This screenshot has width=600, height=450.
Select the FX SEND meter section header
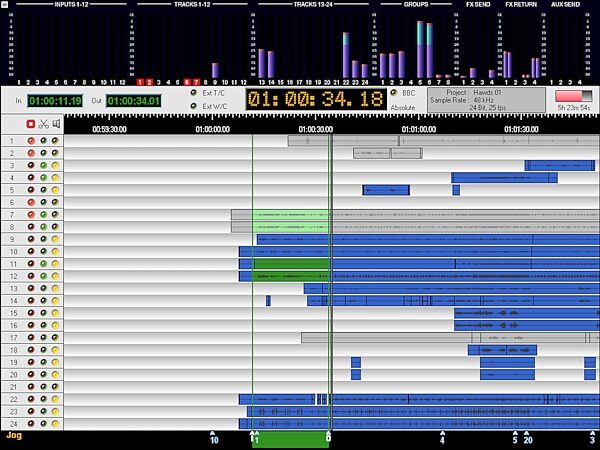478,5
